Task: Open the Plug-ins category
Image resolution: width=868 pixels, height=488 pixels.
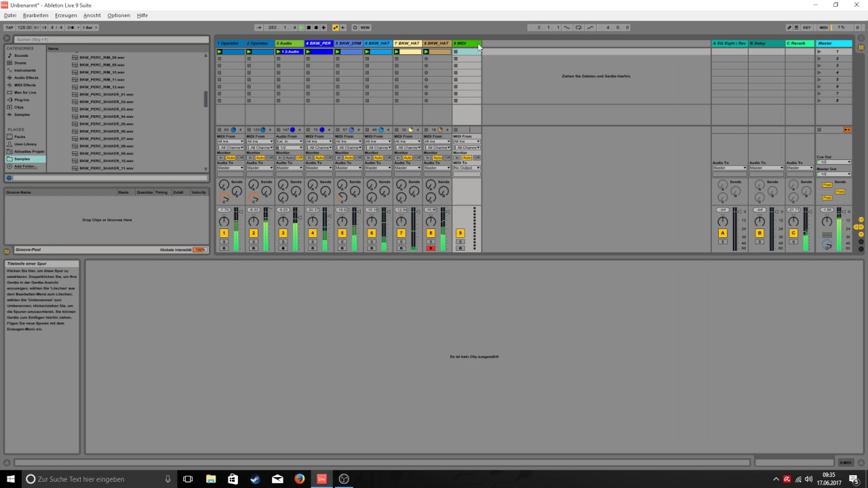Action: point(21,100)
